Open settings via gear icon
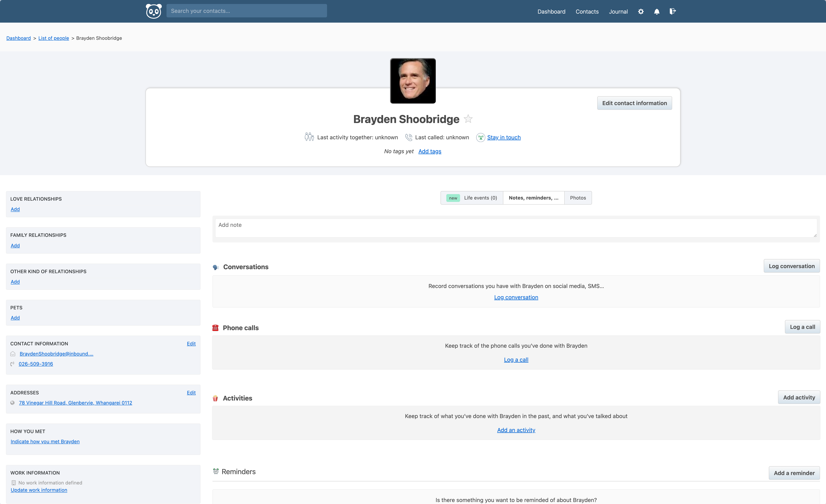826x504 pixels. (641, 11)
